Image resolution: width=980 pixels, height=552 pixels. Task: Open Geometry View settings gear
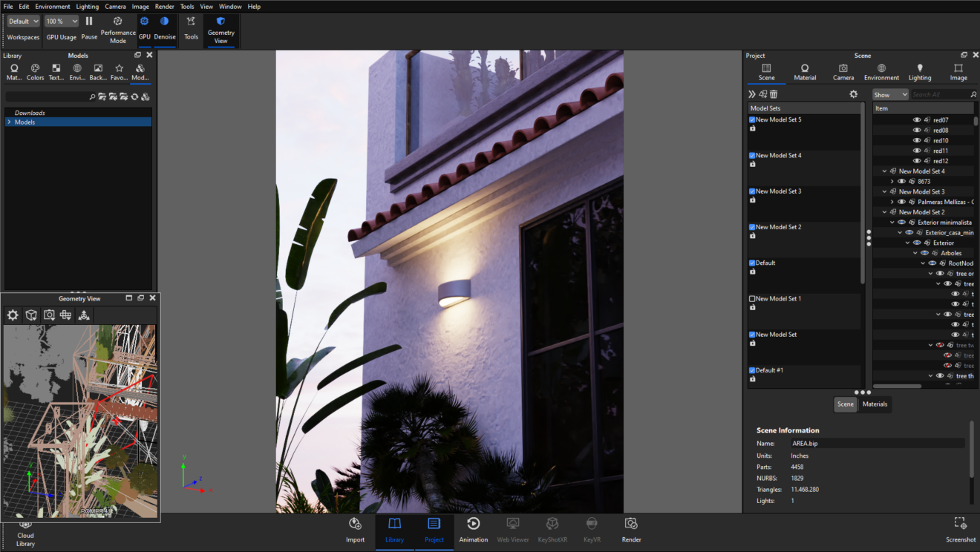pos(12,315)
